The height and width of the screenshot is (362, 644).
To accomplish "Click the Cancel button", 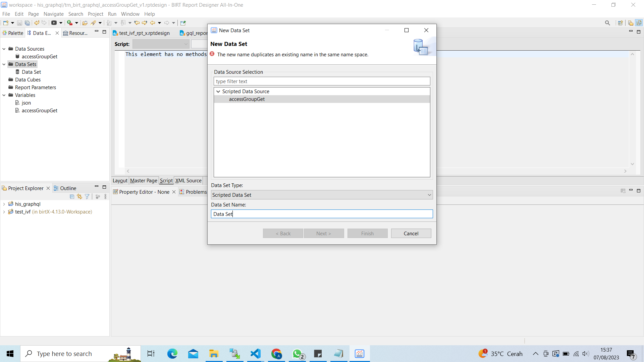I will pos(411,234).
